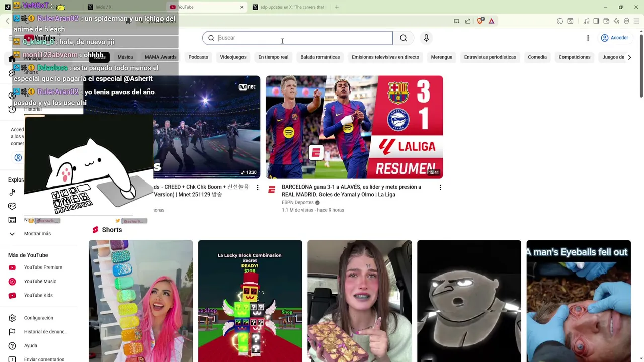Image resolution: width=644 pixels, height=362 pixels.
Task: Click the YouTube Premium logo icon
Action: 12,267
